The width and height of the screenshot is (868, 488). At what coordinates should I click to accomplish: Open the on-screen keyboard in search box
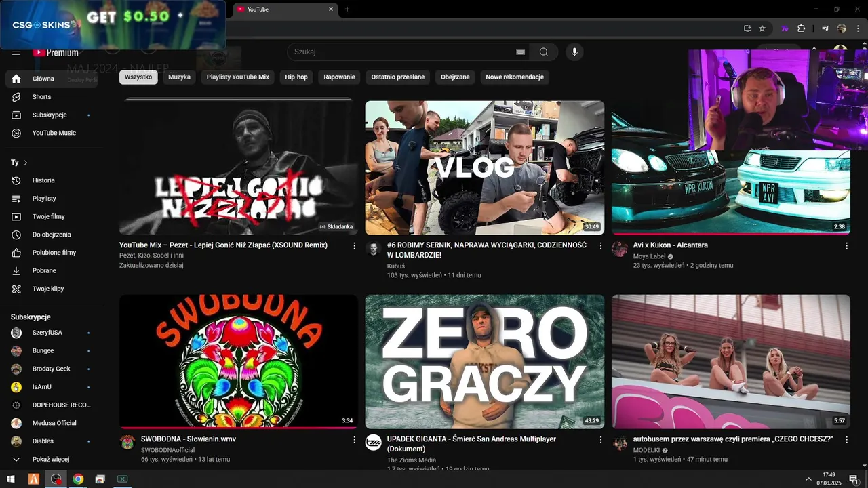click(x=520, y=52)
